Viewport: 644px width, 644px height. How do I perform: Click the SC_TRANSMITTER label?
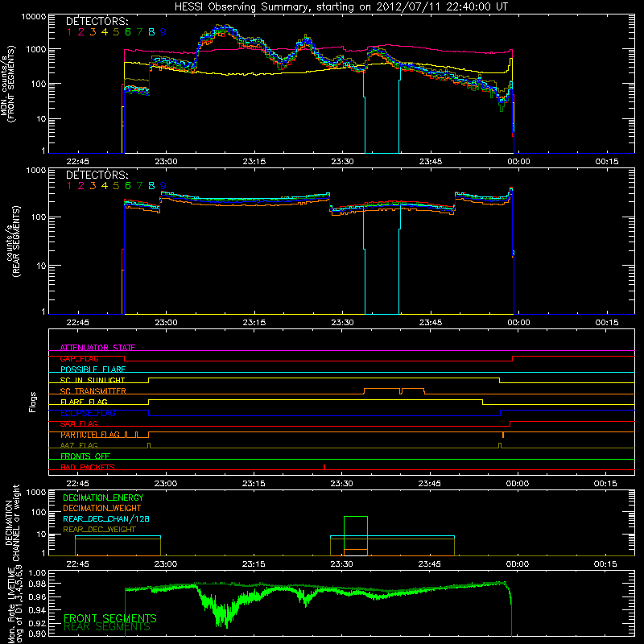coord(93,391)
